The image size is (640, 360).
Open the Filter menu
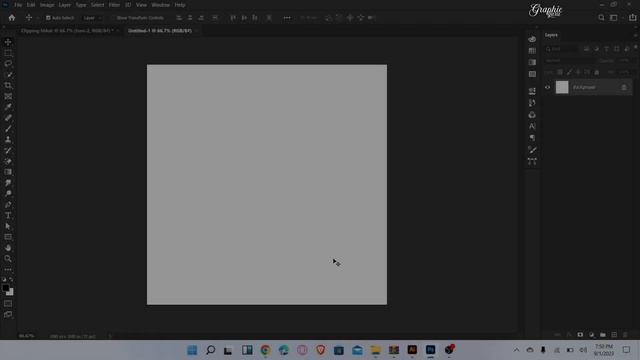[x=114, y=5]
